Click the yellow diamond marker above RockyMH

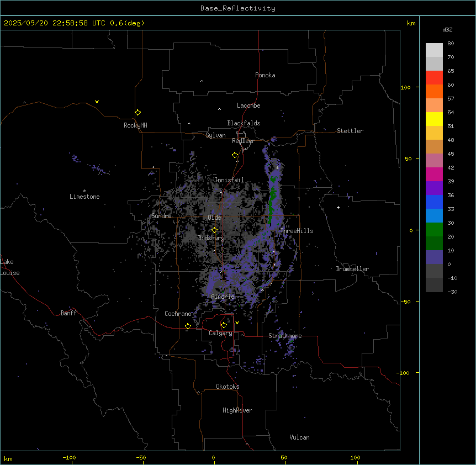pyautogui.click(x=137, y=113)
